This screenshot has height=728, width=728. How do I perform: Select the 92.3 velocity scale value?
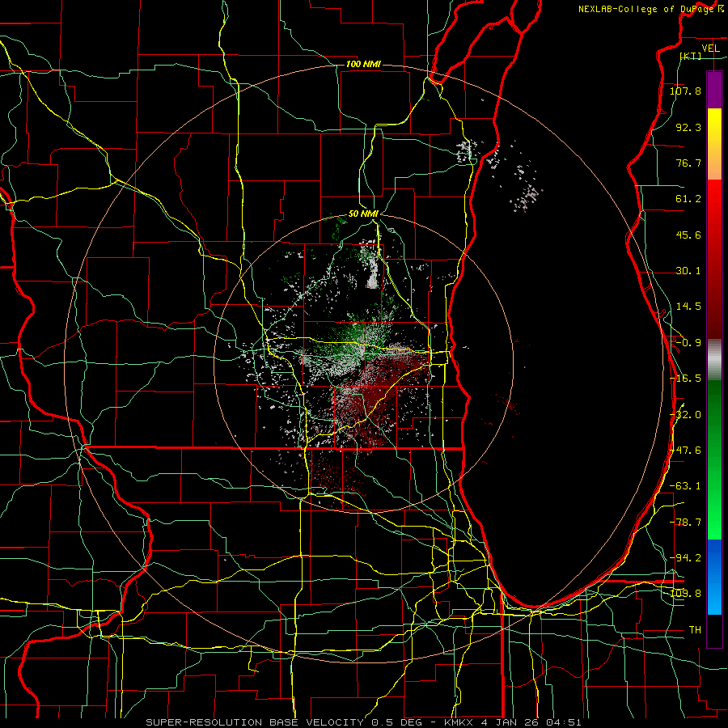pyautogui.click(x=688, y=127)
